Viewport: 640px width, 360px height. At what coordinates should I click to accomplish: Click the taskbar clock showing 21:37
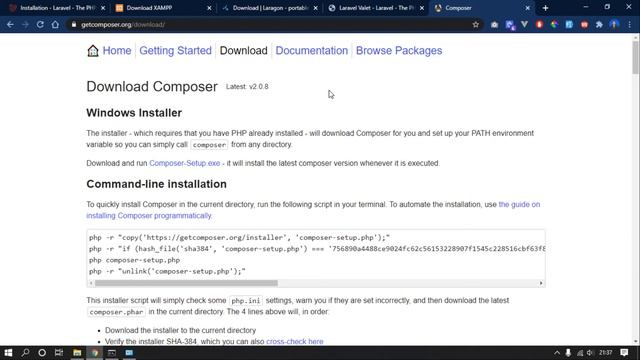(x=606, y=353)
